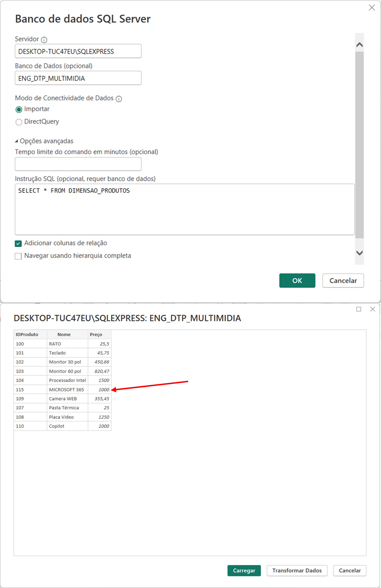
Task: Click the Nome column header
Action: (67, 334)
